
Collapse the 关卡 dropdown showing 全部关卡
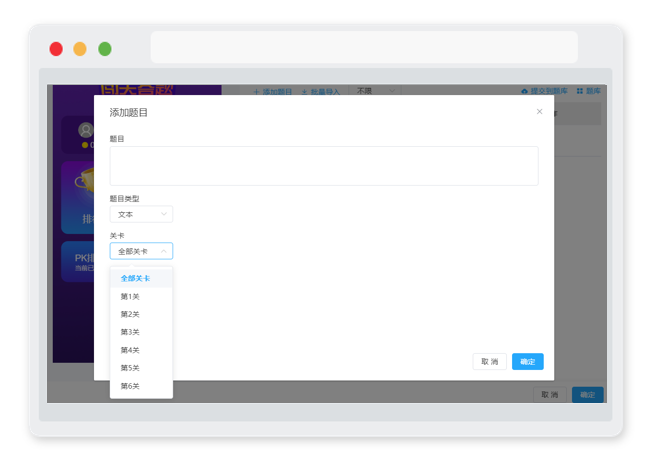click(141, 251)
